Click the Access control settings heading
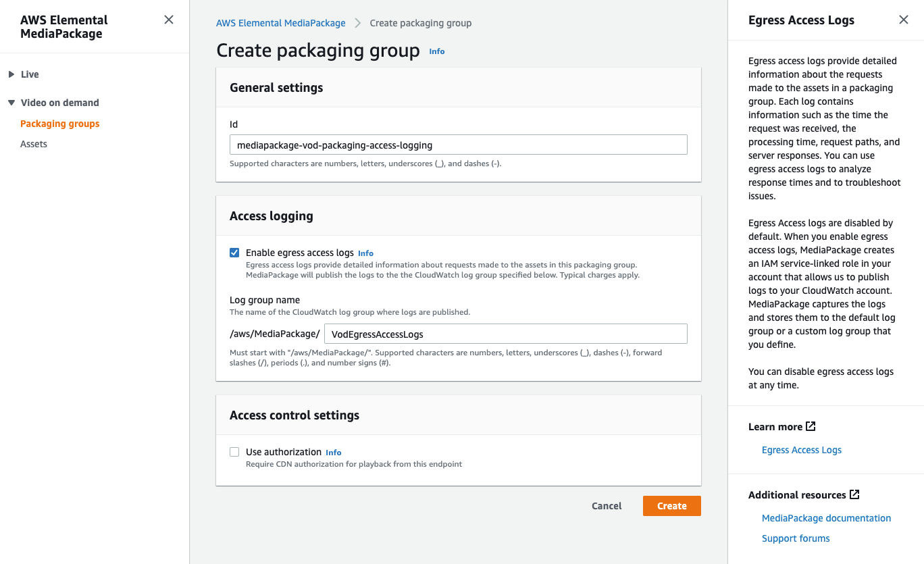 [x=294, y=415]
